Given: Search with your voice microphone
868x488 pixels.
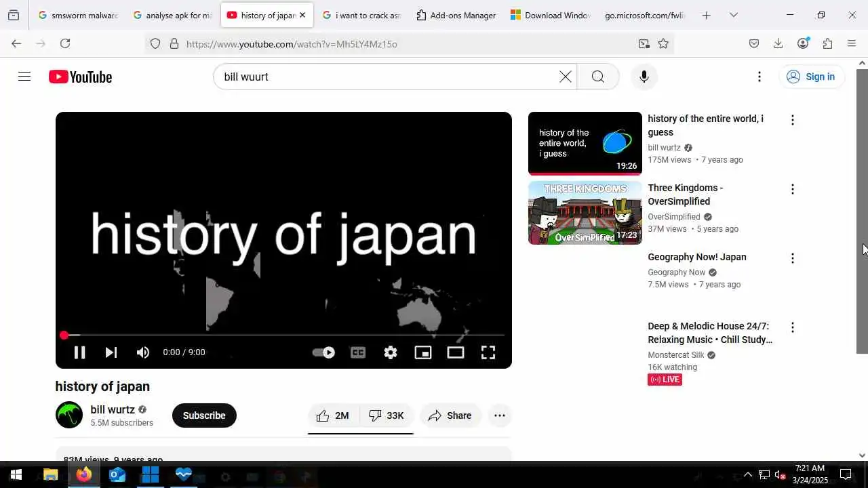Looking at the screenshot, I should [x=644, y=77].
